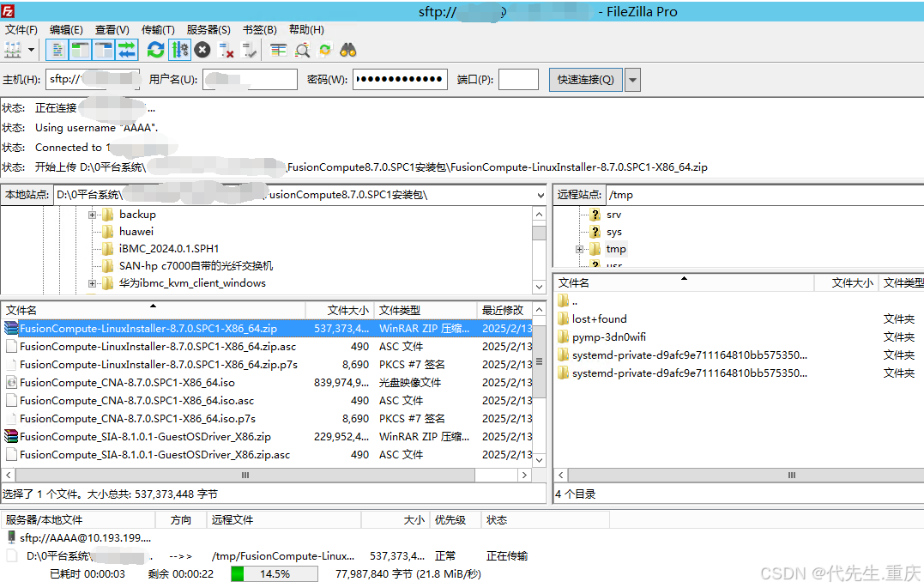924x588 pixels.
Task: Open the directory listing filters
Action: 278,49
